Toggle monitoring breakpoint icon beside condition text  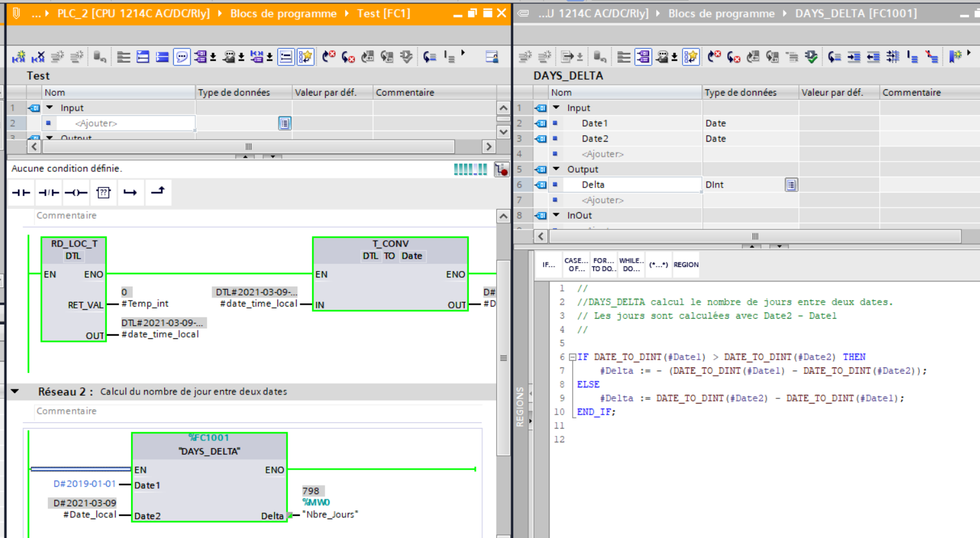click(501, 169)
